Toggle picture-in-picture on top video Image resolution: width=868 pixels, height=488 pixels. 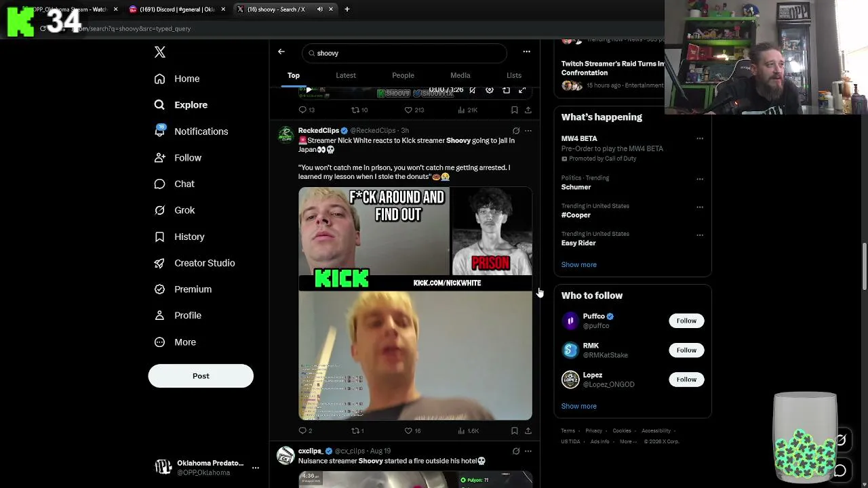506,90
